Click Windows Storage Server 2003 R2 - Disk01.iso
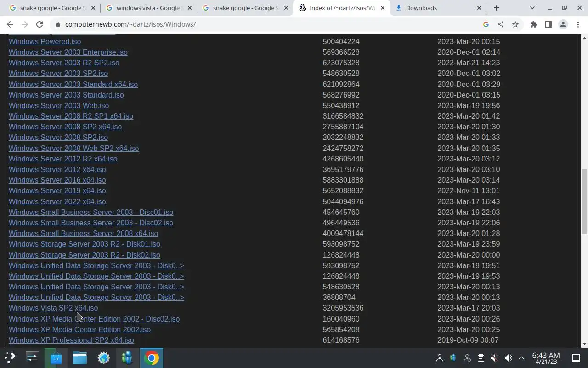The width and height of the screenshot is (588, 368). (85, 244)
